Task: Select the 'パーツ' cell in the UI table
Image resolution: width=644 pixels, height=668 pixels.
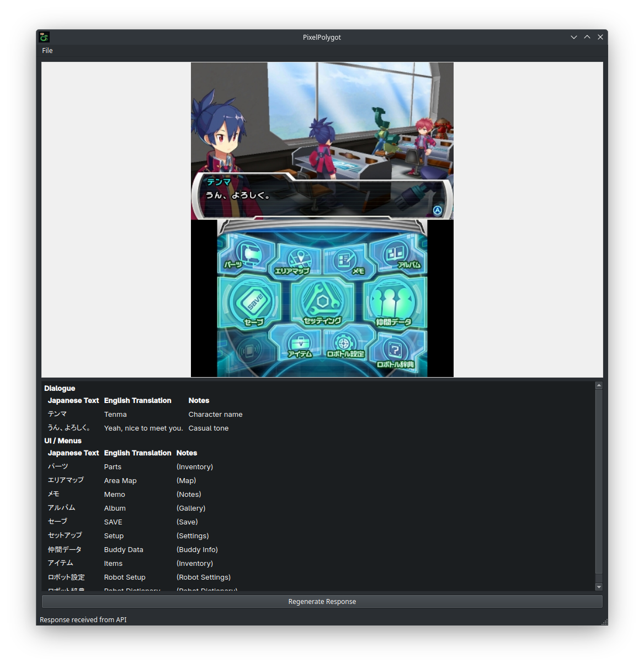Action: [58, 466]
